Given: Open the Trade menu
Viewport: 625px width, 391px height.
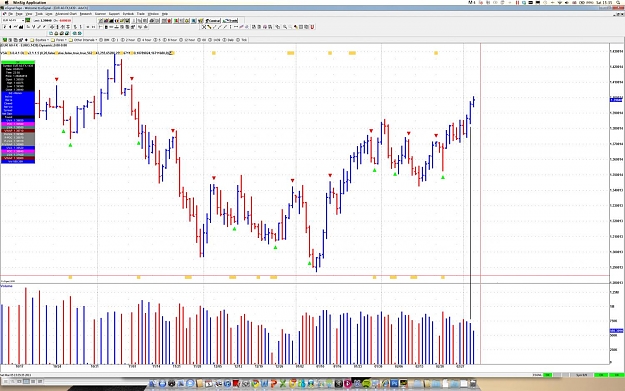Looking at the screenshot, I should [x=141, y=14].
